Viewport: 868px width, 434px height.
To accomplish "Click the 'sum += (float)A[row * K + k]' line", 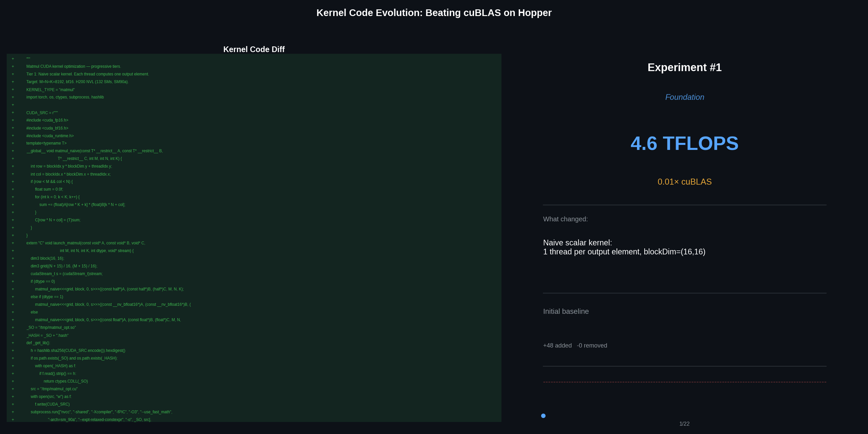I will point(82,205).
